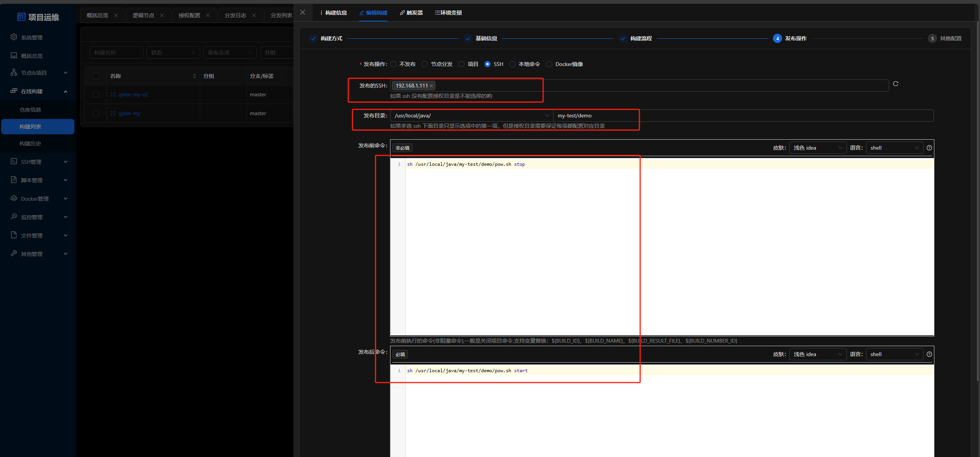The image size is (980, 457).
Task: Switch to the 触发器 tab
Action: point(411,13)
